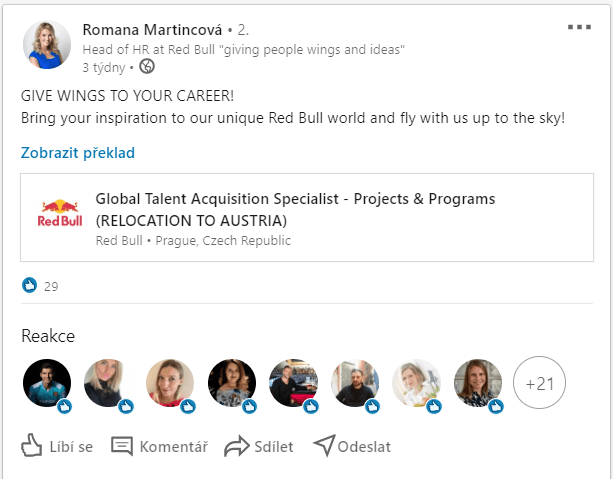
Task: Click the thumbs-up Like icon
Action: (x=32, y=446)
